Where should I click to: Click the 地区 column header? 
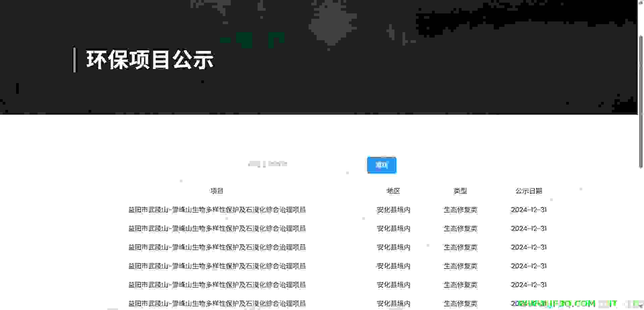(393, 191)
